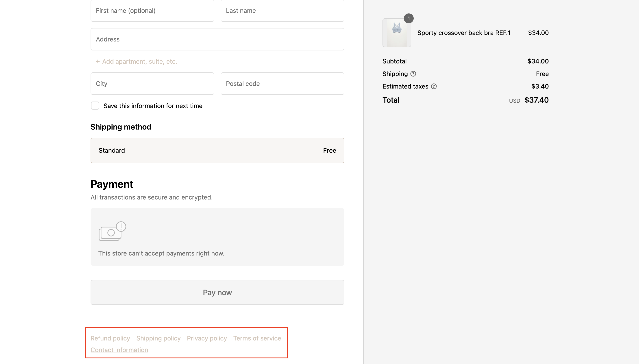Click Sporty crossover back bra product name

point(464,33)
